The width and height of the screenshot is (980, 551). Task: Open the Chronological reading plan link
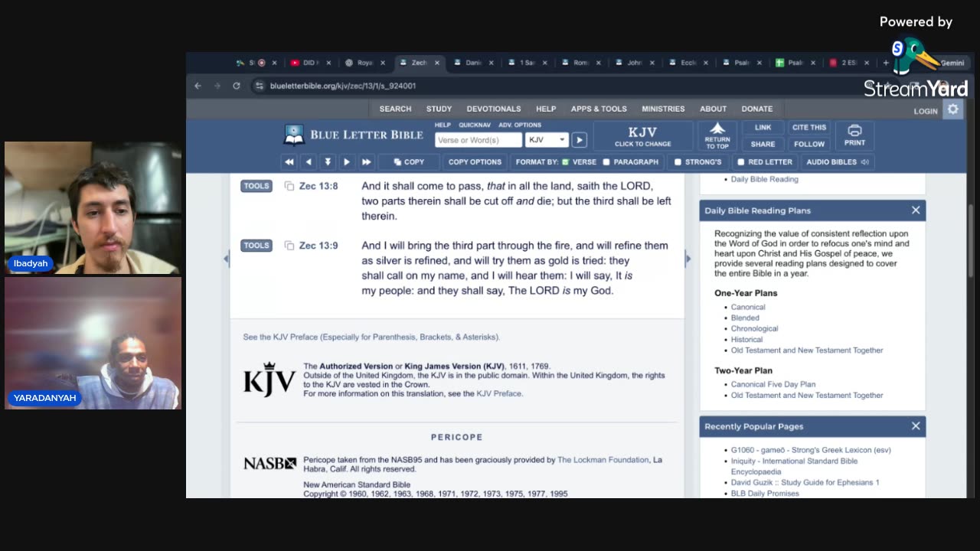[754, 328]
